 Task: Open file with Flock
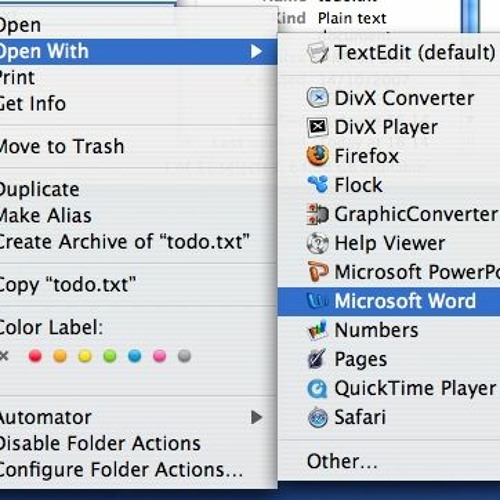(x=389, y=185)
